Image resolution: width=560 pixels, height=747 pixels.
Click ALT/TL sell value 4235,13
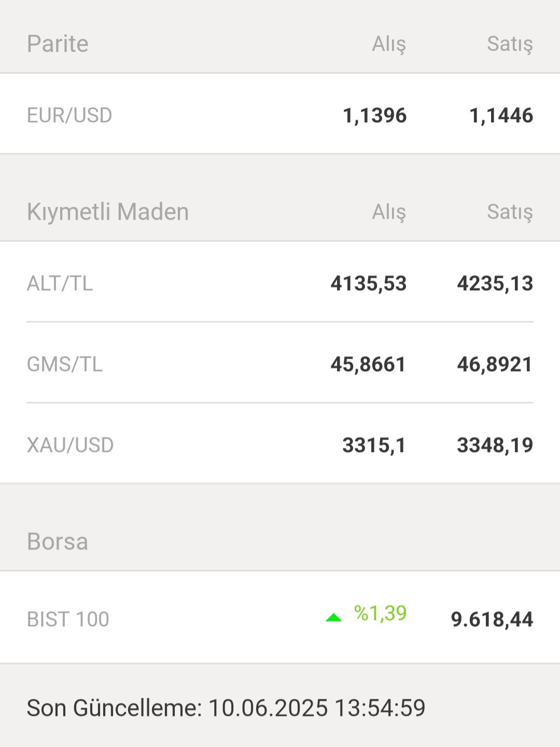(495, 284)
